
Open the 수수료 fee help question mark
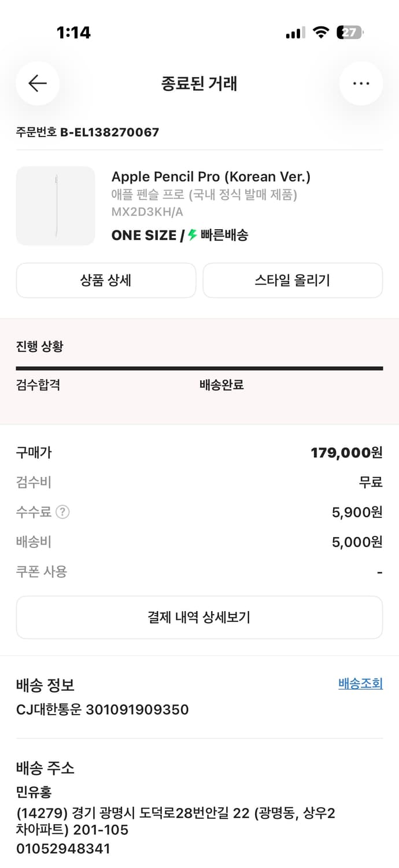(x=61, y=512)
